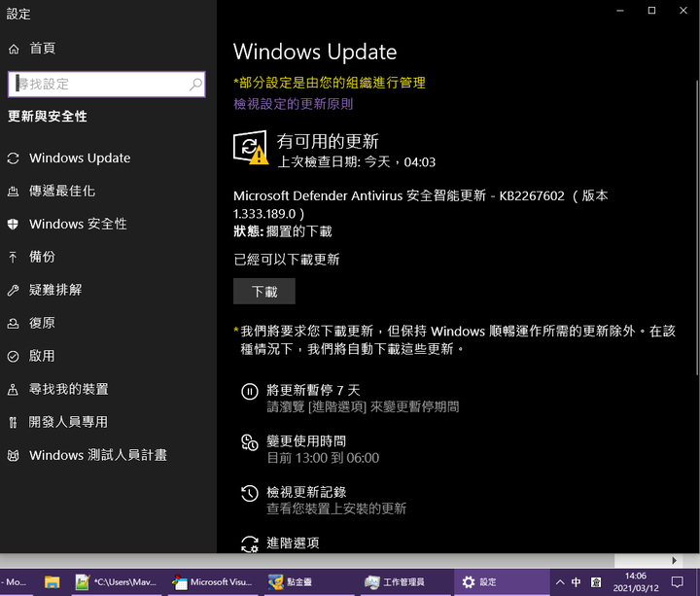
Task: Click the checkmark circle icon beside 啟用
Action: [x=14, y=356]
